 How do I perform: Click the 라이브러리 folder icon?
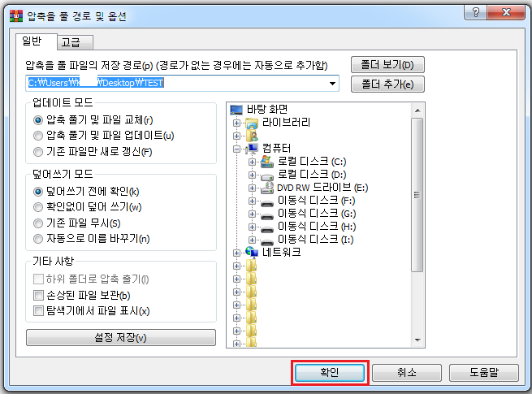252,123
